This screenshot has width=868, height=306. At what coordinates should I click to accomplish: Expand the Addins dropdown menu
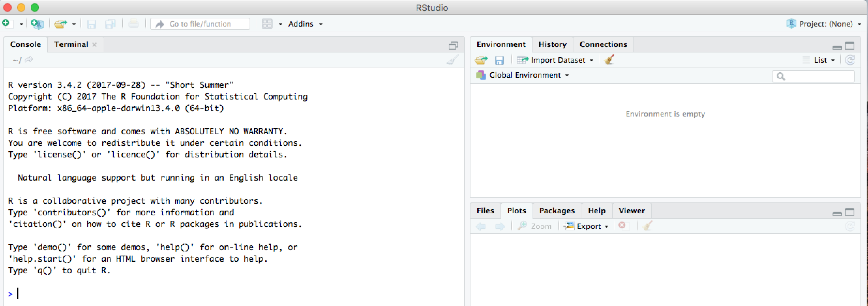[305, 24]
